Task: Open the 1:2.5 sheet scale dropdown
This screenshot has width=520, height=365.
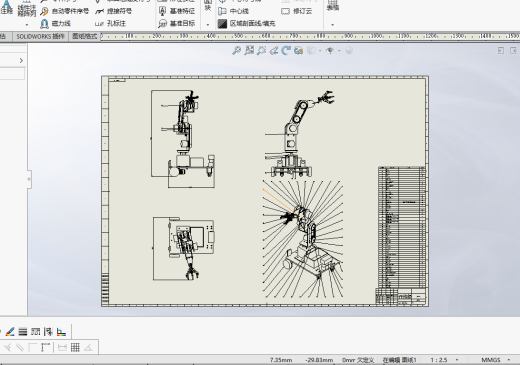Action: 457,360
